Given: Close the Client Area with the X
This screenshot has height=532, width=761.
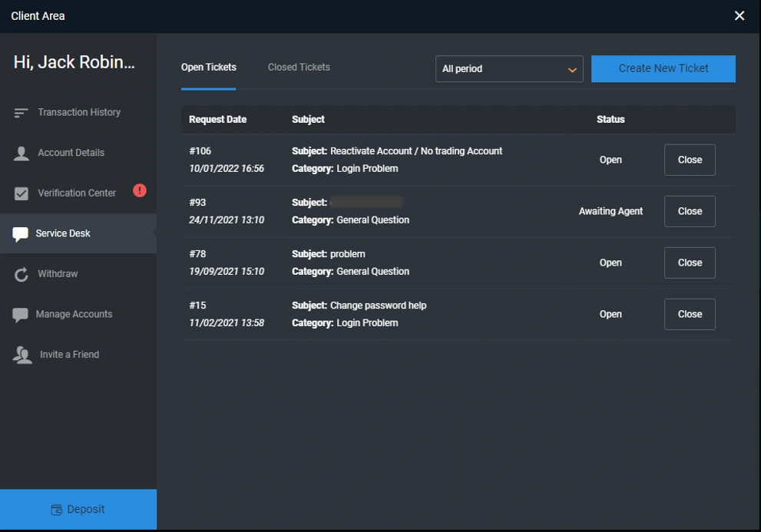Looking at the screenshot, I should point(739,16).
